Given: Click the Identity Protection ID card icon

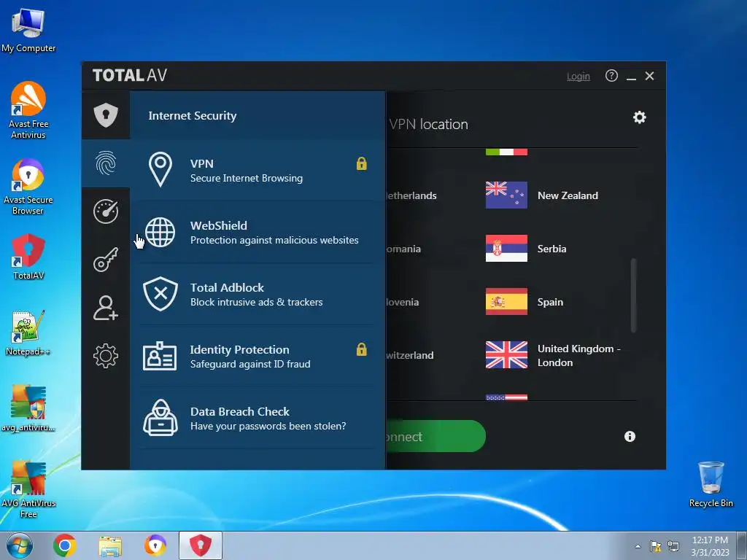Looking at the screenshot, I should point(160,356).
